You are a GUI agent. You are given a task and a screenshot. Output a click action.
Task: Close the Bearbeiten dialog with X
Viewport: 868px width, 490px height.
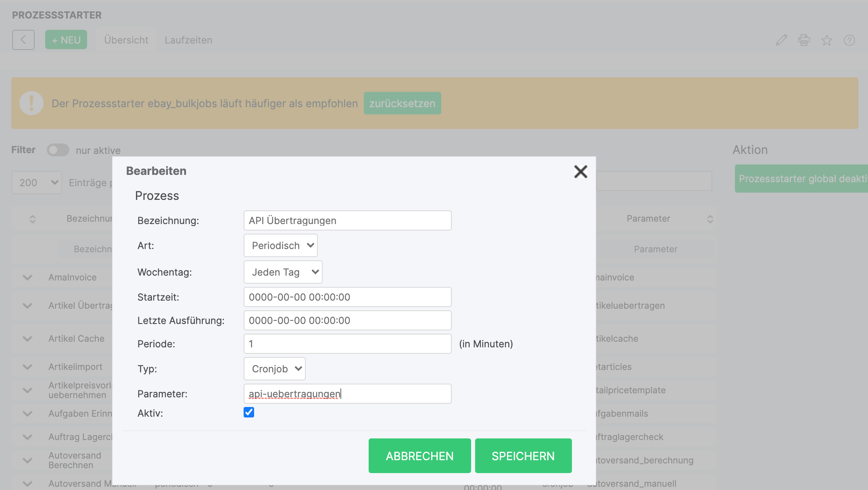click(580, 172)
